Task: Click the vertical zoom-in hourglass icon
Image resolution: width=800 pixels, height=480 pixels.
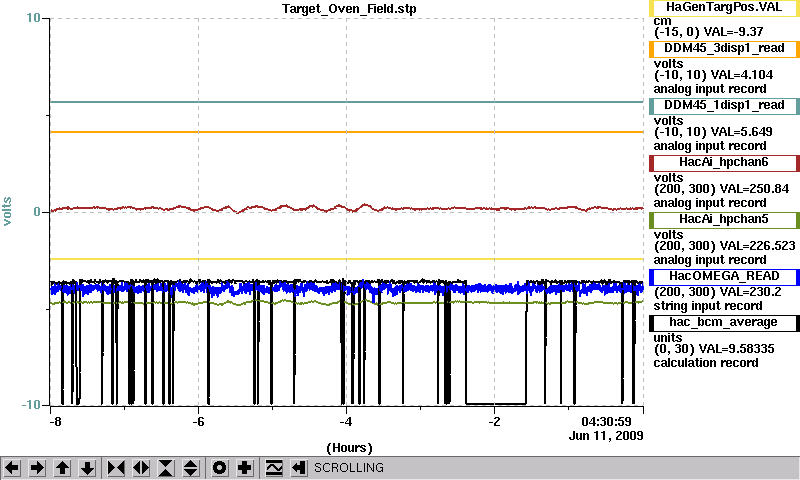Action: pyautogui.click(x=166, y=467)
